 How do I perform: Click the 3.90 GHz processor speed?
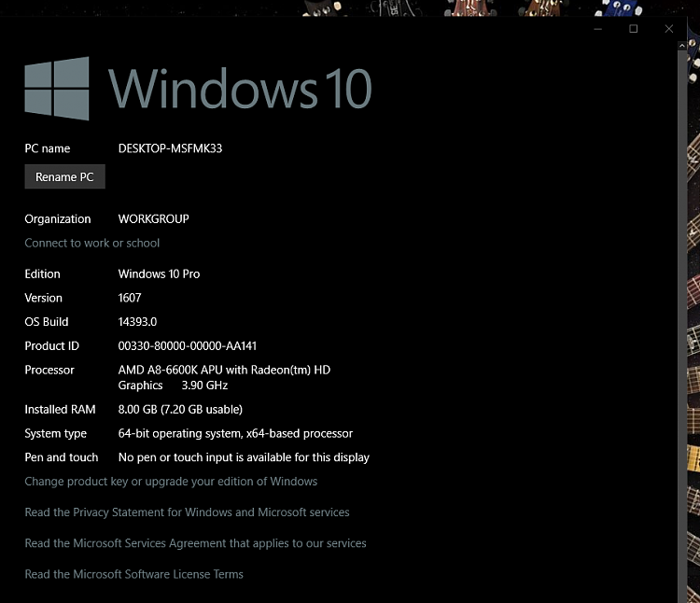pos(204,386)
